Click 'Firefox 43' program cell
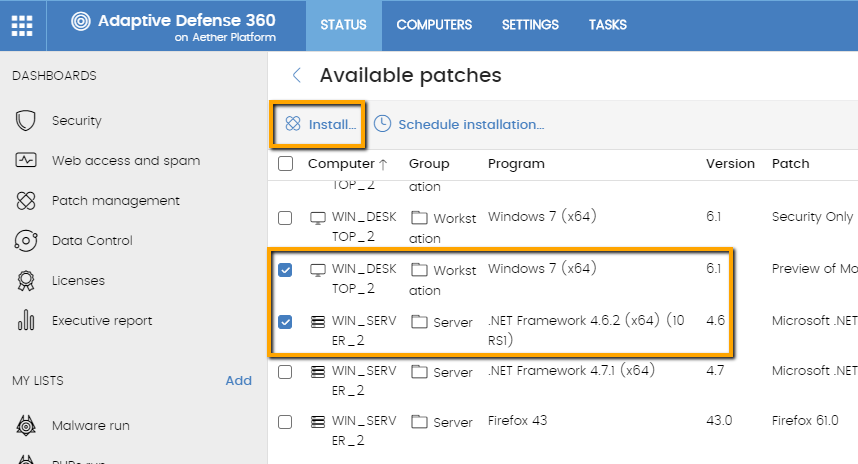Screen dimensions: 858x464 pyautogui.click(x=517, y=420)
